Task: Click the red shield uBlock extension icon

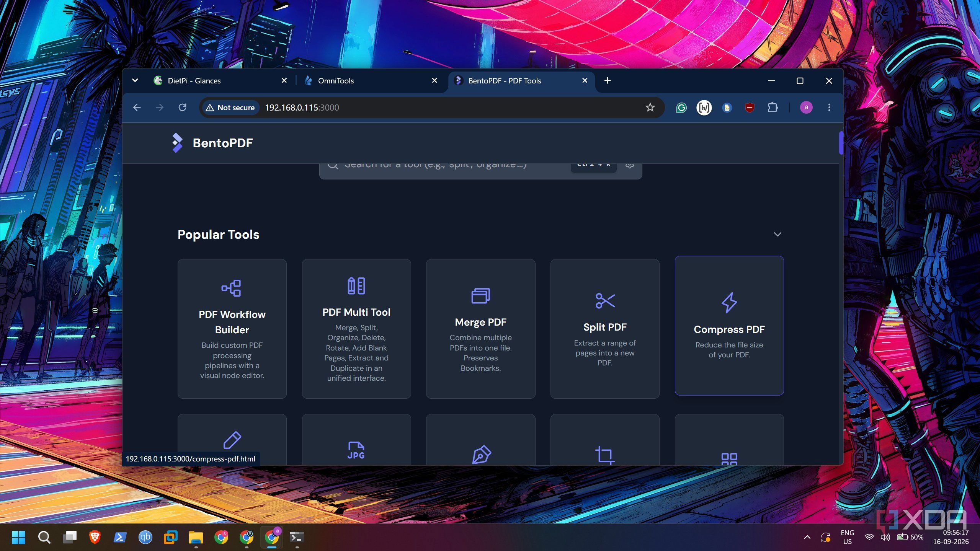Action: [x=750, y=108]
